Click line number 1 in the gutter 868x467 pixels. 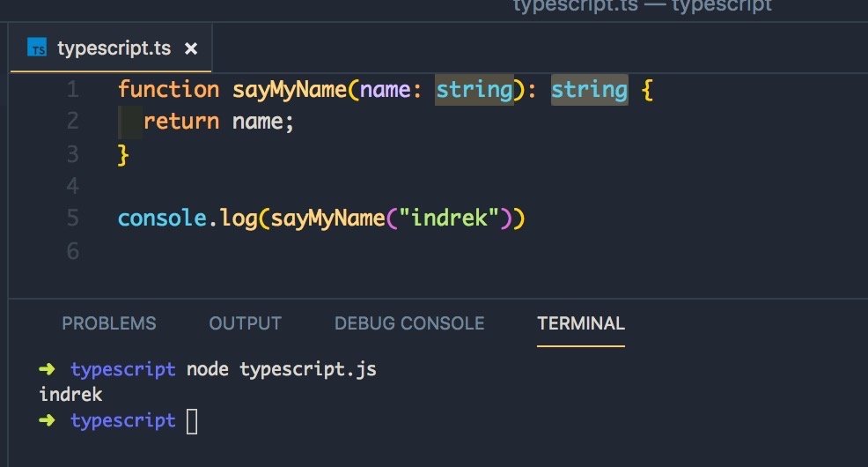coord(72,90)
